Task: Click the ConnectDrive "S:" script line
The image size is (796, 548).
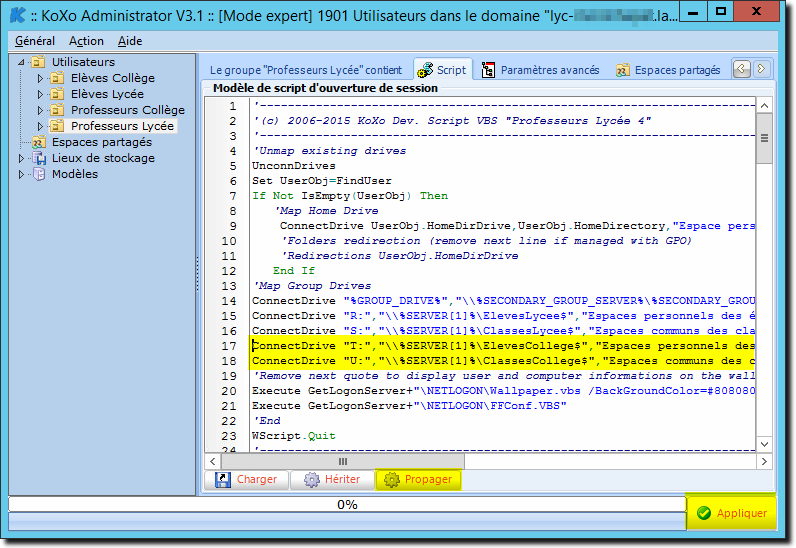Action: point(504,331)
